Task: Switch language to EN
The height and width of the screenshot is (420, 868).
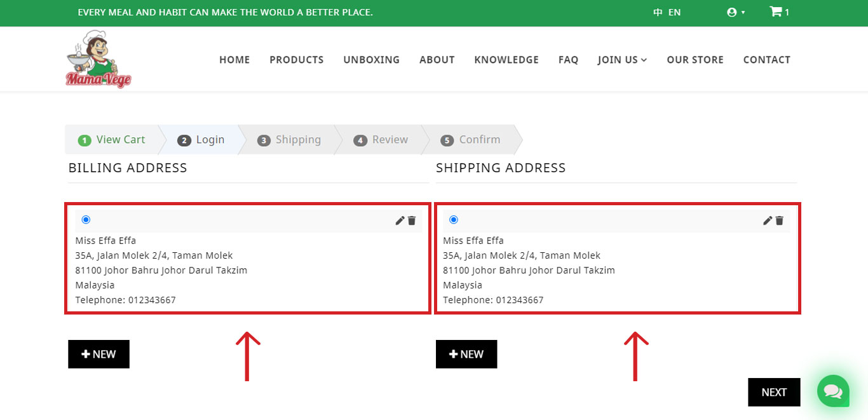Action: pyautogui.click(x=674, y=12)
